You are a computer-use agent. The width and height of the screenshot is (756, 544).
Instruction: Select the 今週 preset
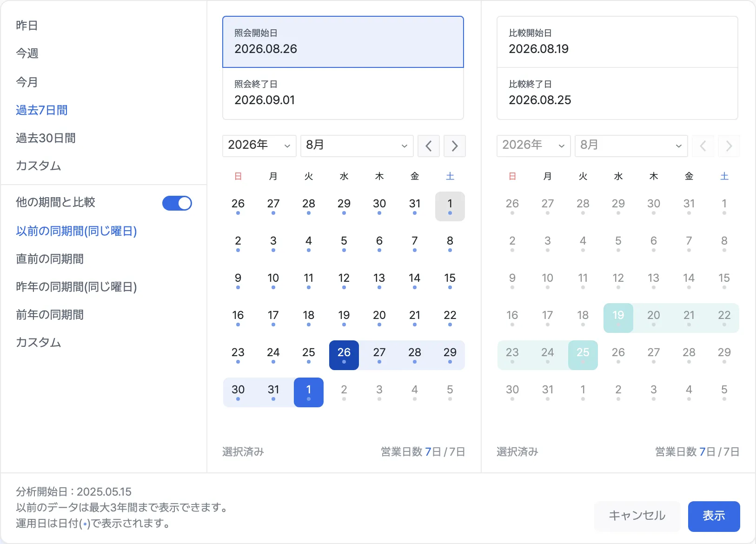pyautogui.click(x=27, y=53)
